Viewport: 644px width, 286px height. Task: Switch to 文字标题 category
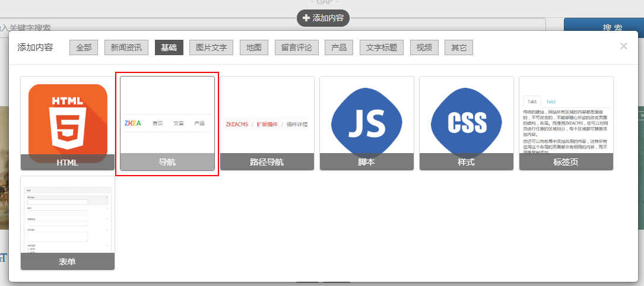382,47
